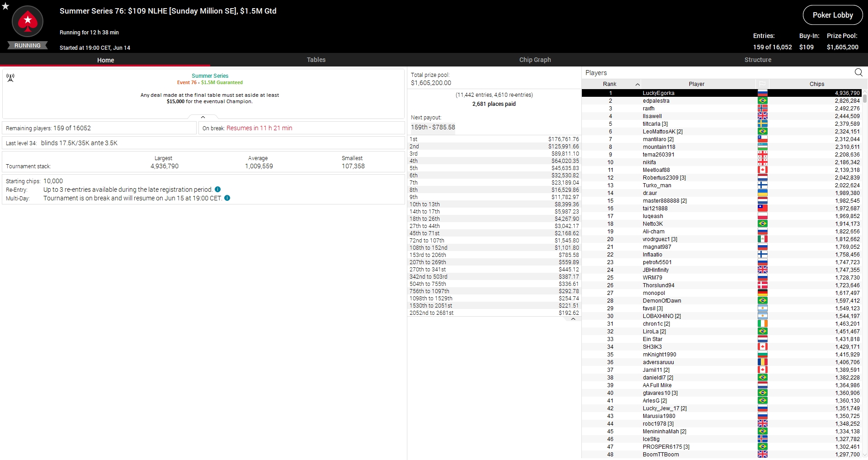Click the 2052nd to 2681st payout row
The width and height of the screenshot is (868, 460).
pyautogui.click(x=494, y=313)
